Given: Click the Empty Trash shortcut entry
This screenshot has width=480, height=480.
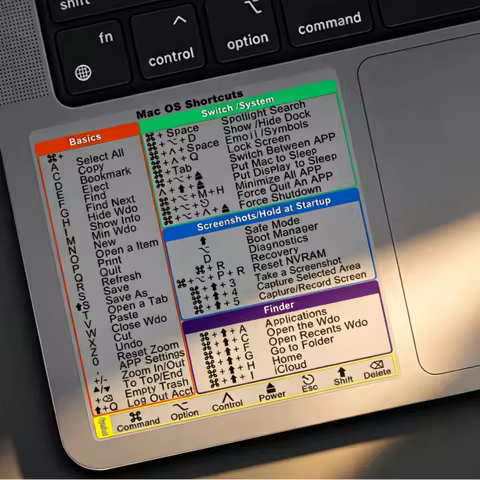Looking at the screenshot, I should (x=157, y=388).
